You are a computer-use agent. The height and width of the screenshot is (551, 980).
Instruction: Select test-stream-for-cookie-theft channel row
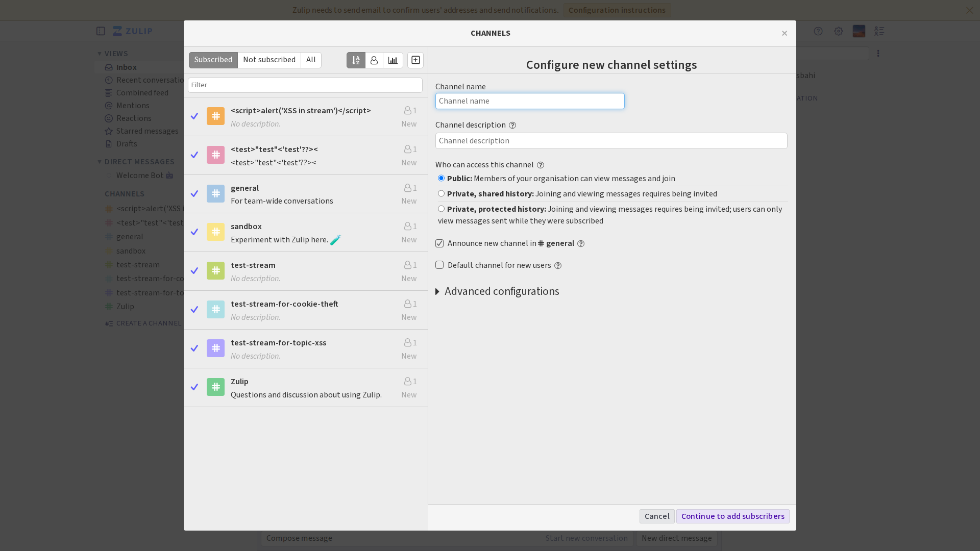[x=306, y=310]
